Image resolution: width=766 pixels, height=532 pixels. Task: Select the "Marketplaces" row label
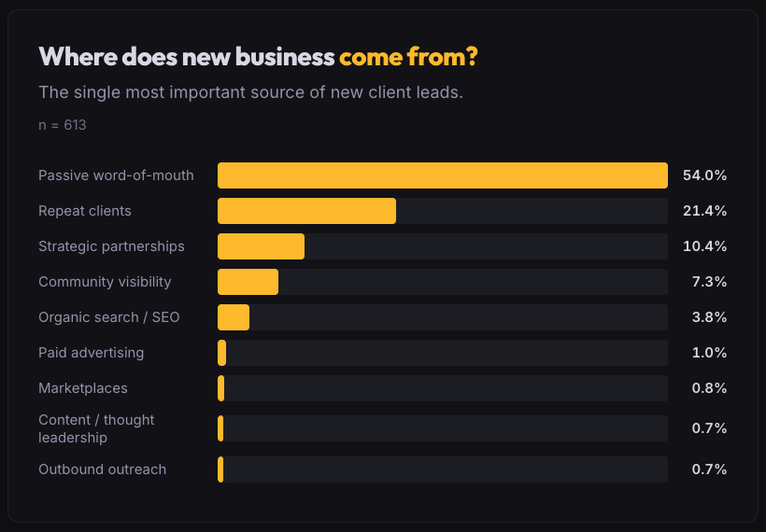click(83, 388)
